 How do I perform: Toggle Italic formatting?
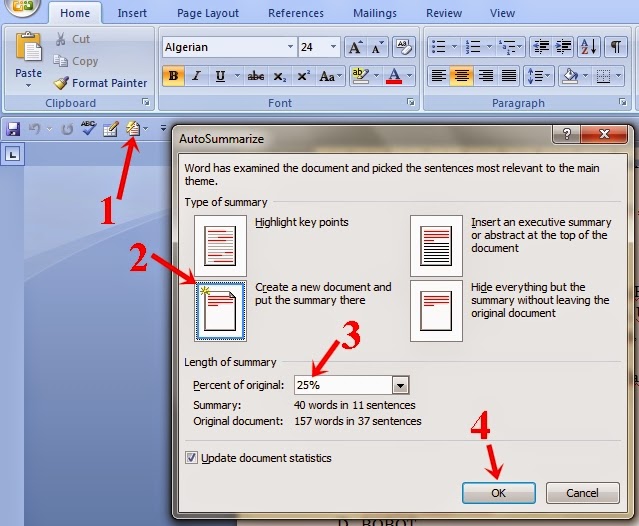click(197, 76)
